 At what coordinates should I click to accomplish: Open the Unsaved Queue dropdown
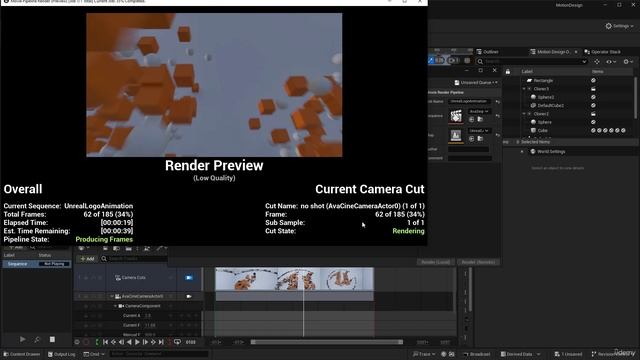(476, 82)
